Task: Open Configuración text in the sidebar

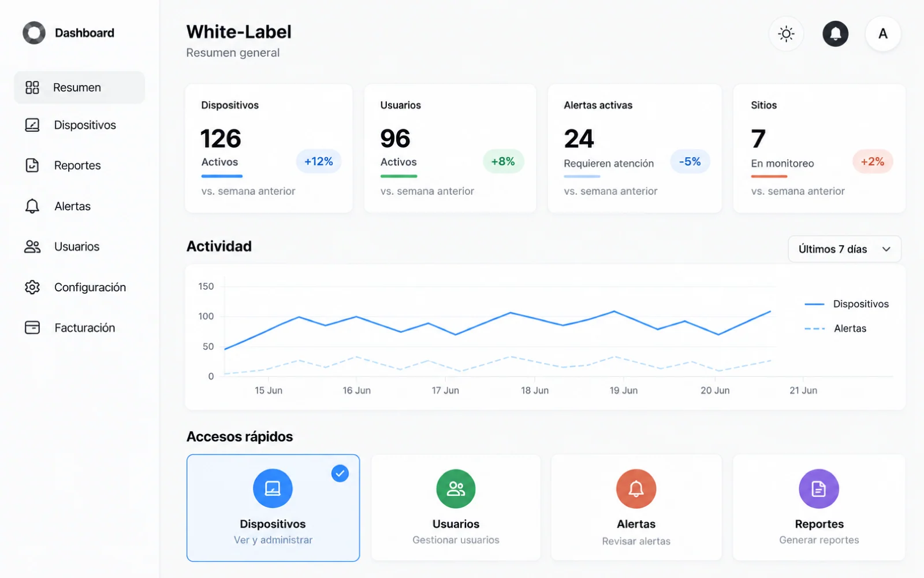Action: (90, 287)
